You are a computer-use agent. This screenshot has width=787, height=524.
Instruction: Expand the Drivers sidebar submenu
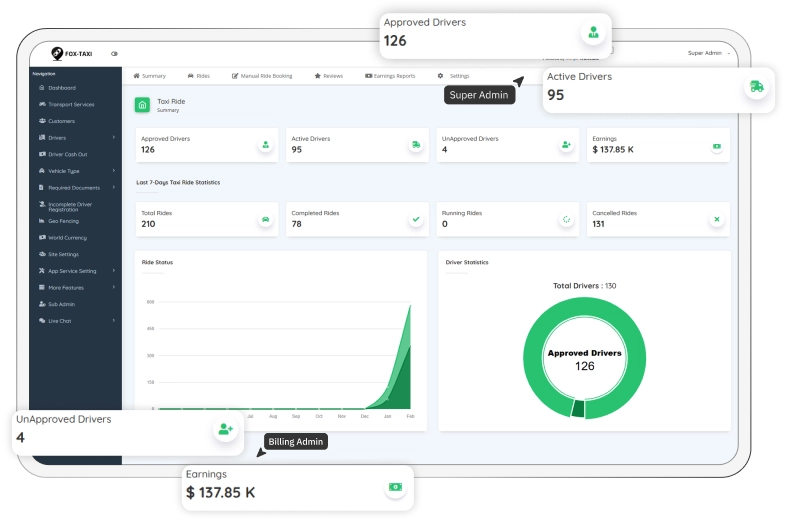pos(114,138)
